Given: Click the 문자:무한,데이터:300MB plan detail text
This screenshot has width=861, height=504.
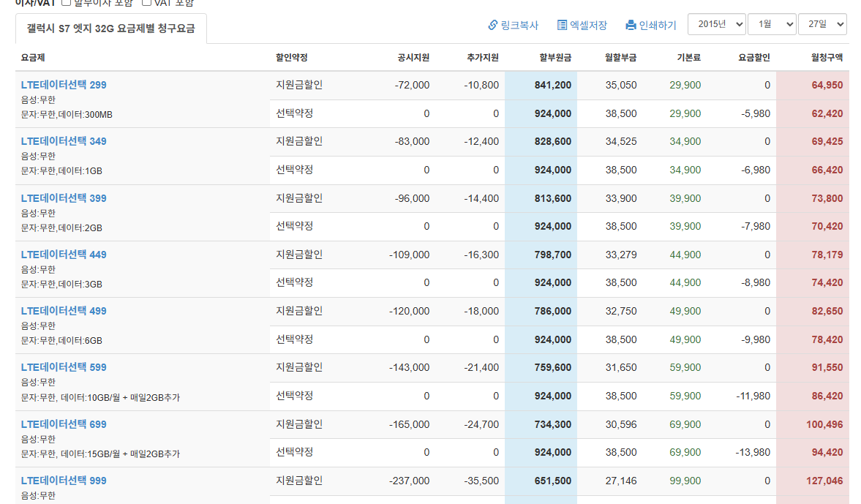Looking at the screenshot, I should point(67,115).
